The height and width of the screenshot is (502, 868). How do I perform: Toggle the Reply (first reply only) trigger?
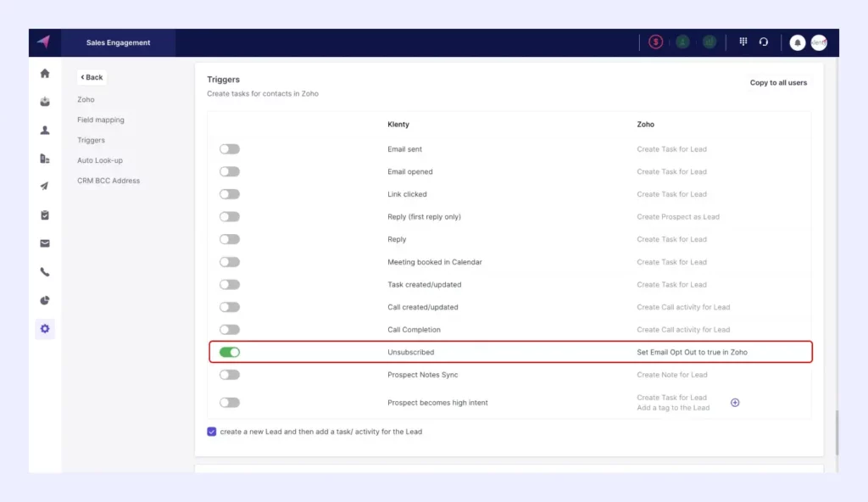coord(229,216)
